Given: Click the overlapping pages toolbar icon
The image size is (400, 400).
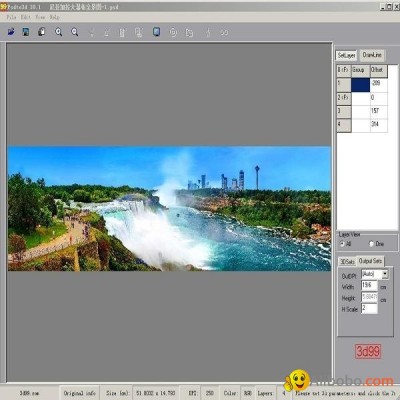Looking at the screenshot, I should pos(189,32).
